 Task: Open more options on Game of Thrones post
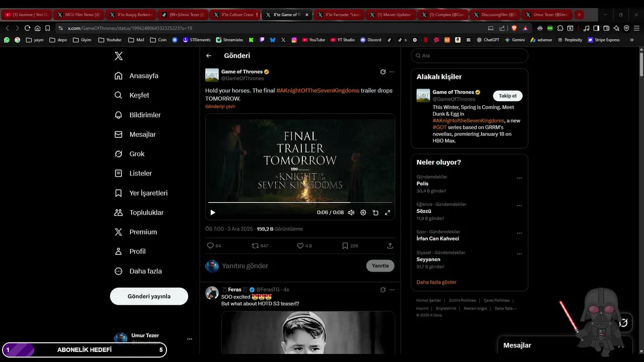392,72
